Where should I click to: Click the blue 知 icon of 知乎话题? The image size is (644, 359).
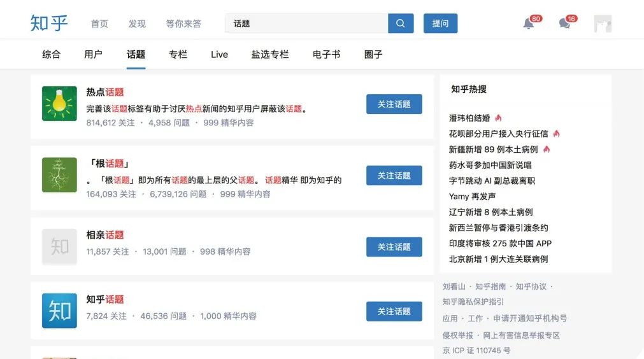59,311
